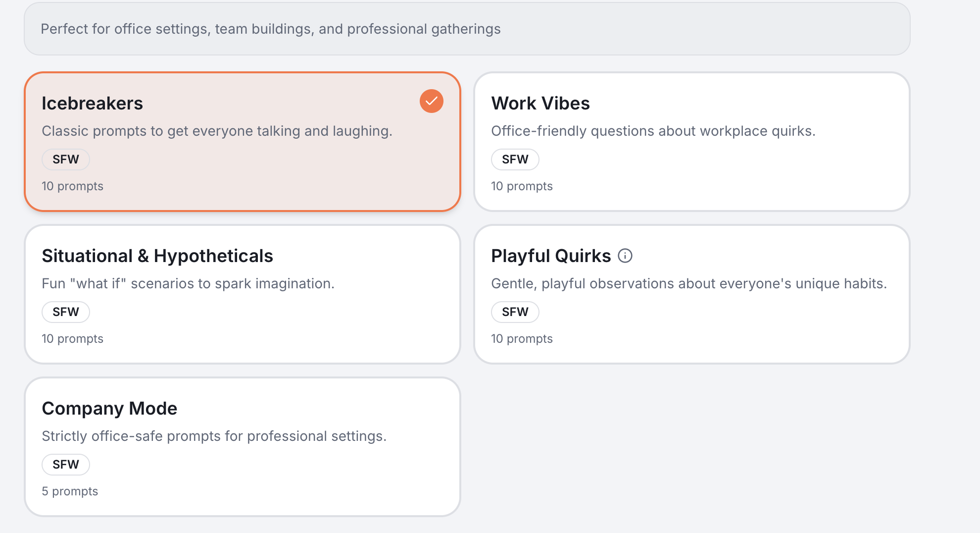Deselect the Icebreakers checkmark icon
This screenshot has height=533, width=980.
tap(432, 101)
